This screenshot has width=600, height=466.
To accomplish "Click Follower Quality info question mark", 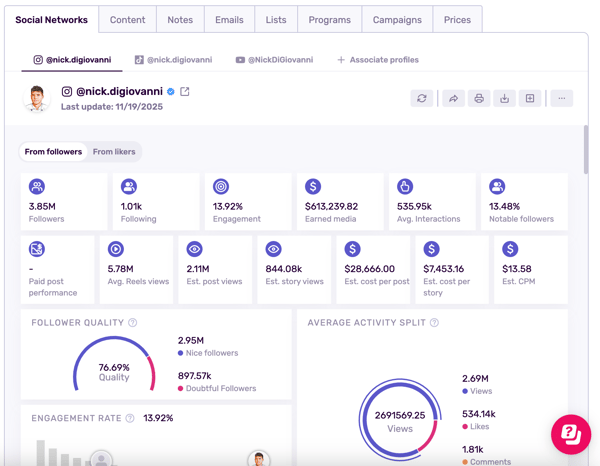I will (133, 323).
